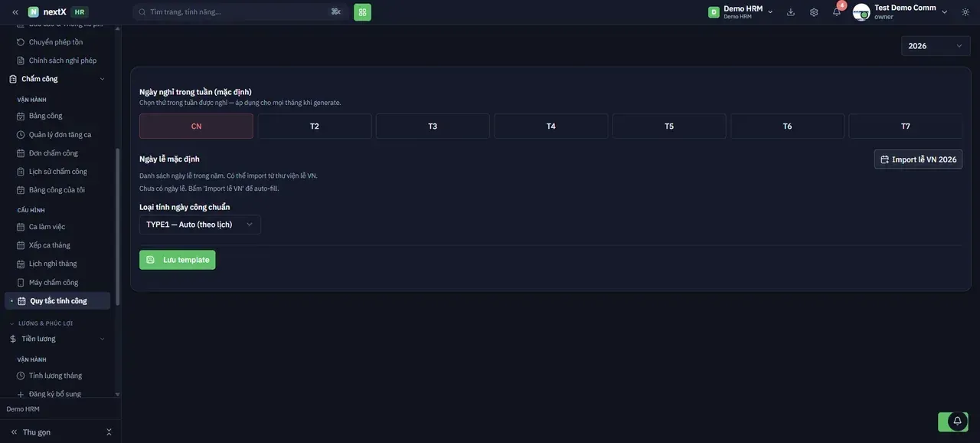Open the notifications bell with badge 4
Image resolution: width=980 pixels, height=443 pixels.
[x=837, y=12]
